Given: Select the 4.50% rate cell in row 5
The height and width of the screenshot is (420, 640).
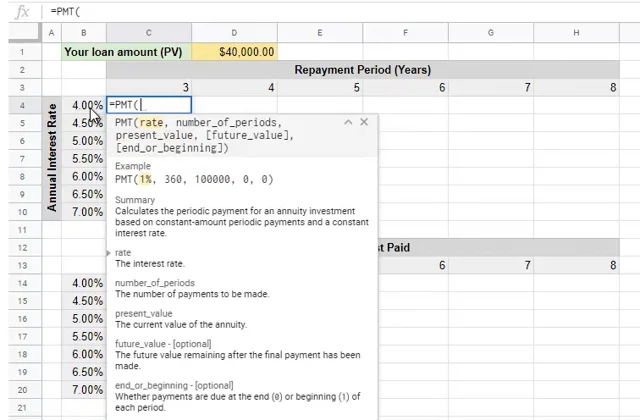Looking at the screenshot, I should (84, 123).
